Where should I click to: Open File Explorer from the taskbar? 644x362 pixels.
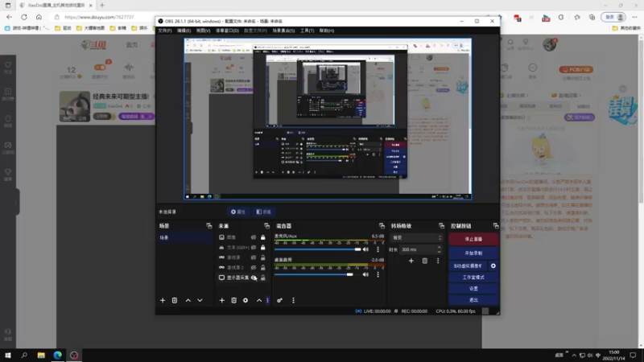point(41,355)
